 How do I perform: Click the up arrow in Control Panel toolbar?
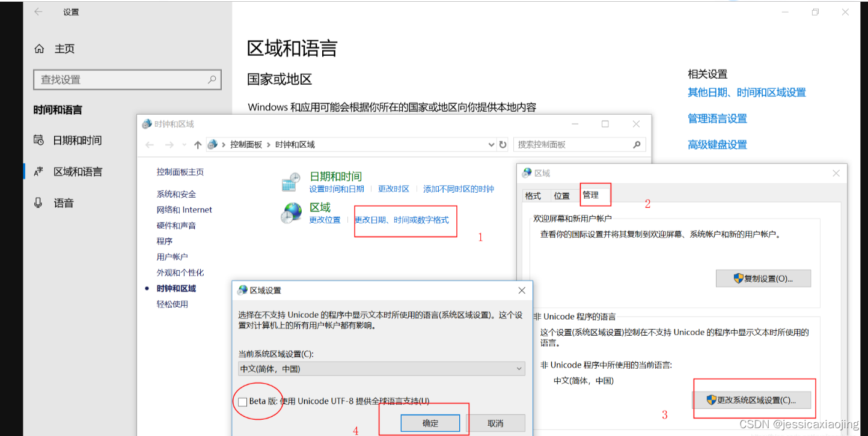tap(198, 145)
